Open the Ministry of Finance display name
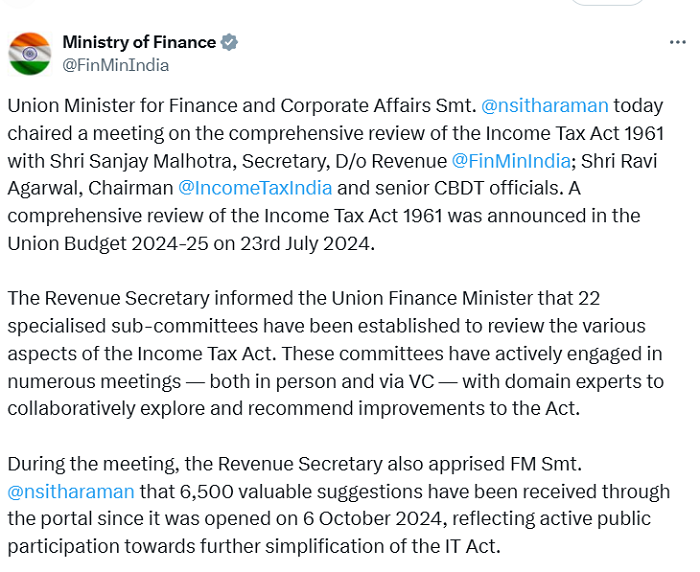This screenshot has height=572, width=700. click(x=139, y=42)
